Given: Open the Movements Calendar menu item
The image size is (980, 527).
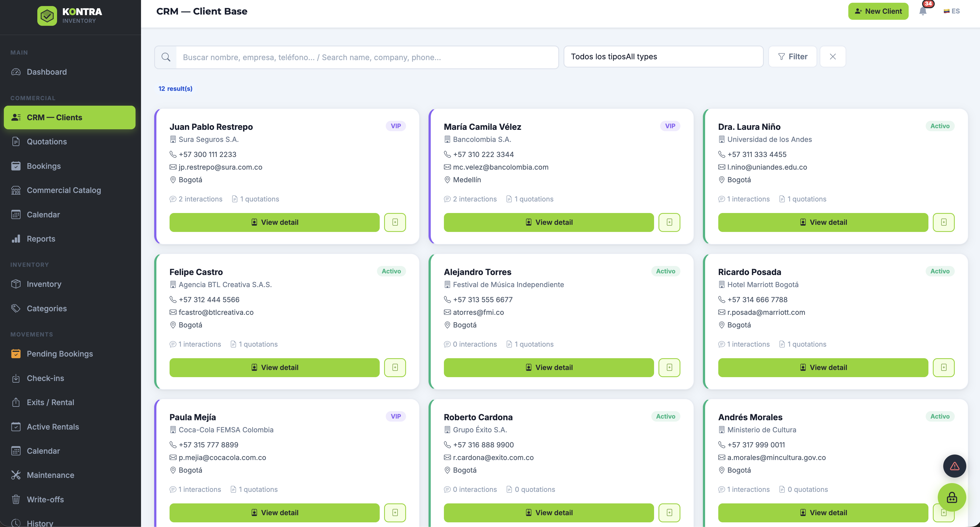Looking at the screenshot, I should click(70, 451).
